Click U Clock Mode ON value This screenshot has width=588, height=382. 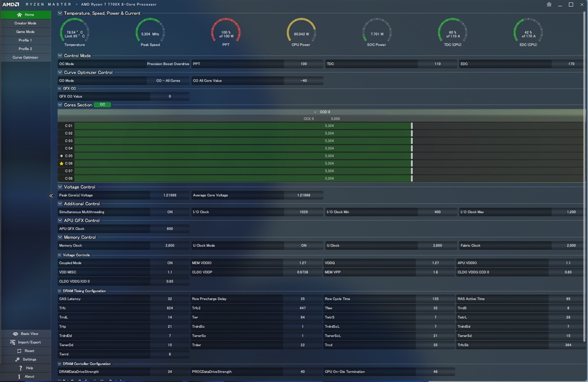tap(304, 245)
